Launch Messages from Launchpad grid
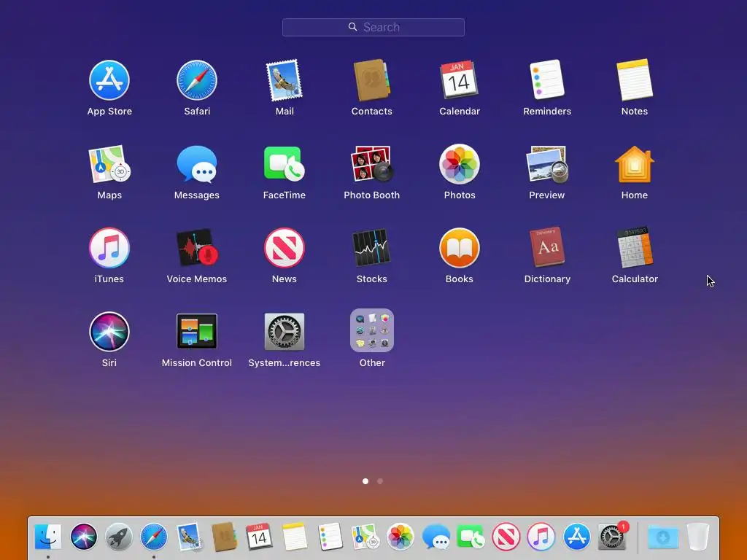 click(197, 164)
